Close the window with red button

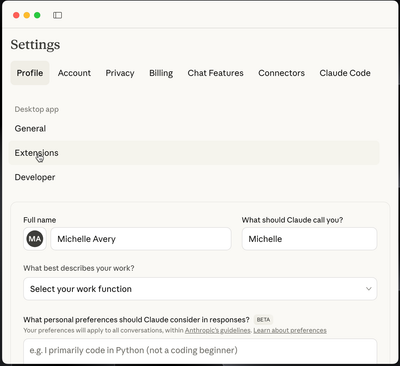pos(16,15)
